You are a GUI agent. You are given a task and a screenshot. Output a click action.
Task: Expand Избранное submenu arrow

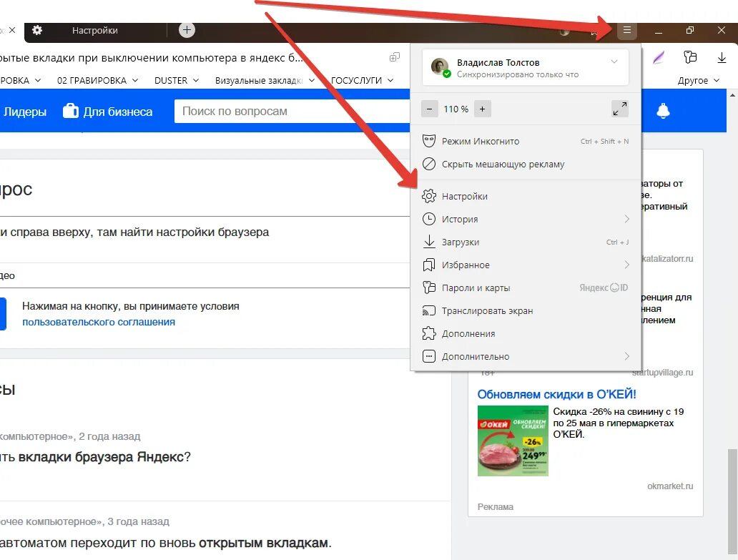pyautogui.click(x=626, y=265)
